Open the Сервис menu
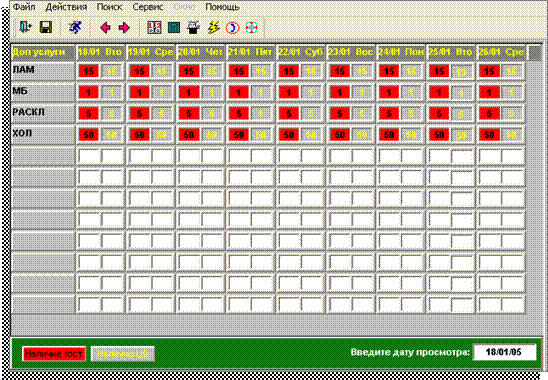The image size is (548, 380). [x=148, y=7]
